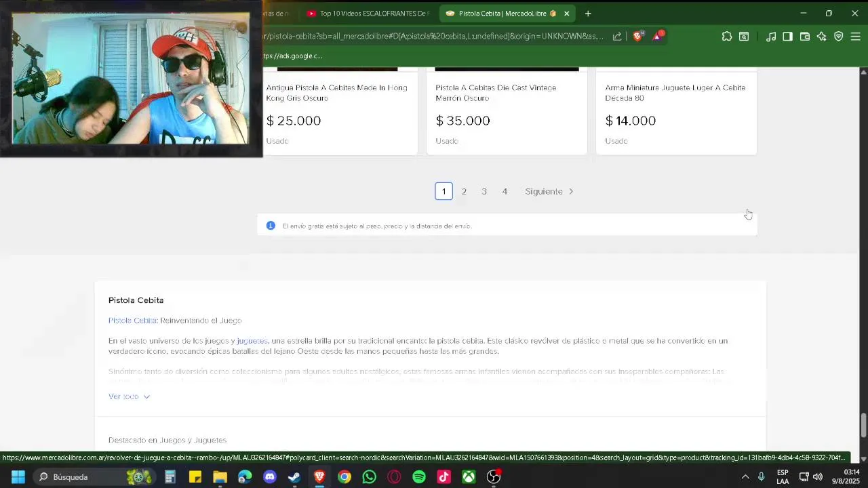868x488 pixels.
Task: Click the share page icon in address bar
Action: 617,37
